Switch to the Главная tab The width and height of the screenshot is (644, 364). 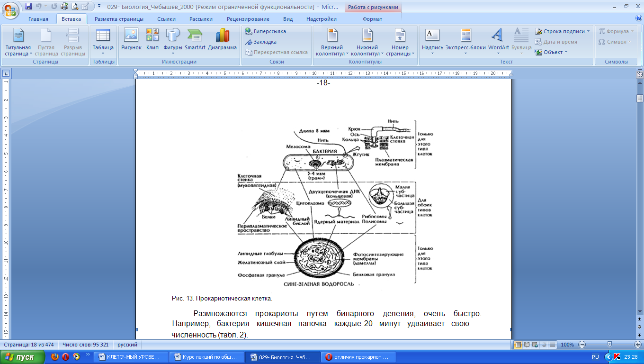38,19
